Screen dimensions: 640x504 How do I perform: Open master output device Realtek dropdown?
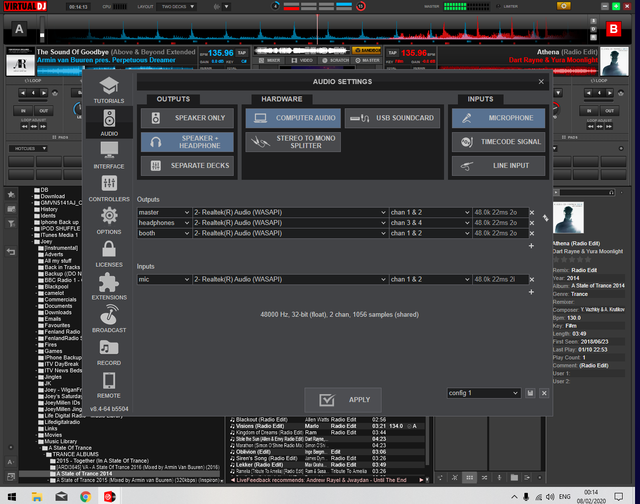(x=290, y=213)
